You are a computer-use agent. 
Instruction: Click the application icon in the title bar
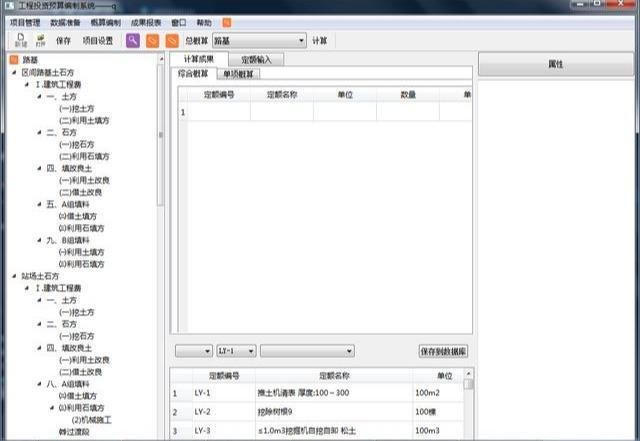click(9, 5)
